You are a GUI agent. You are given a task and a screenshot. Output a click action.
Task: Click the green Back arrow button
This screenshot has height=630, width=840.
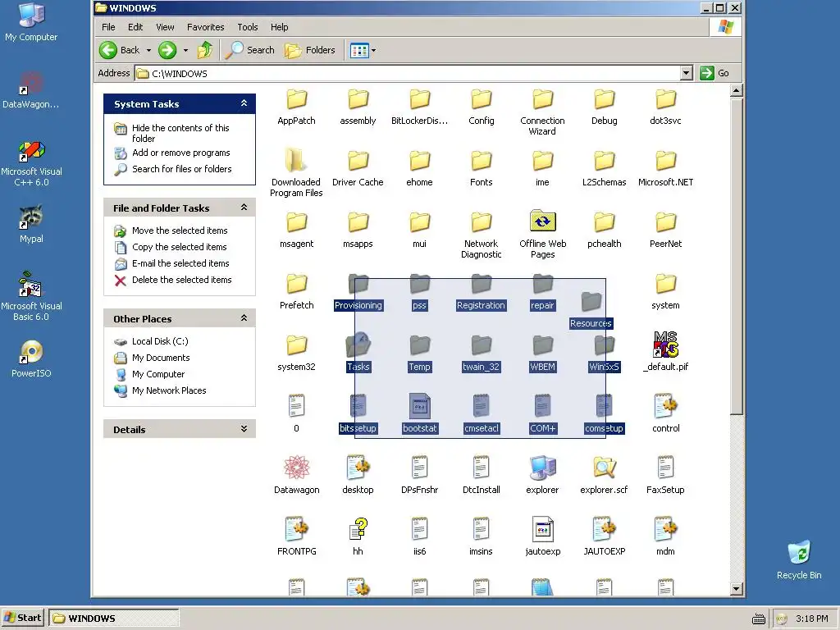click(107, 50)
